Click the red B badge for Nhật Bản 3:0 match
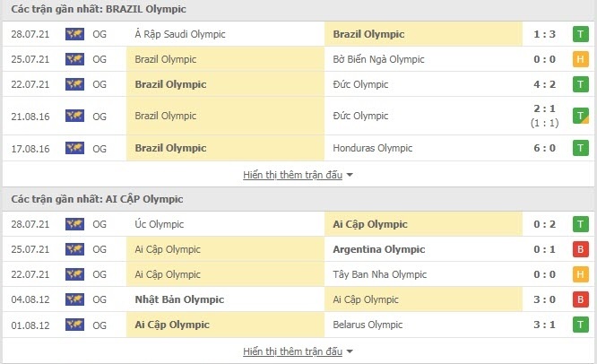 point(580,299)
